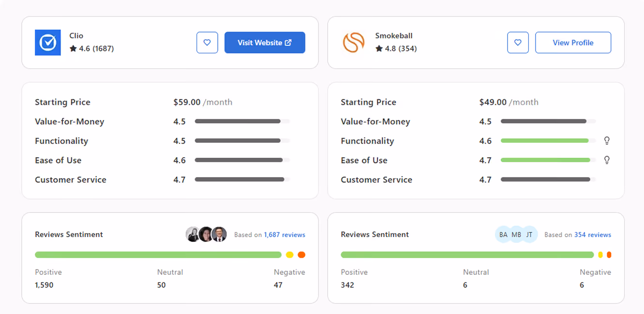Click Clio's yellow neutral sentiment dot
Image resolution: width=644 pixels, height=314 pixels.
click(290, 254)
